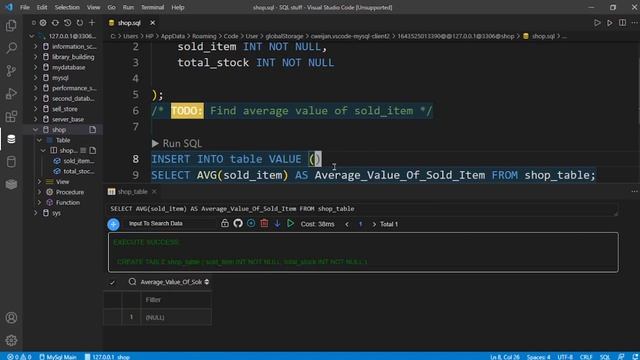The image size is (640, 360).
Task: Toggle the select-all checkmark in results header
Action: tap(112, 282)
